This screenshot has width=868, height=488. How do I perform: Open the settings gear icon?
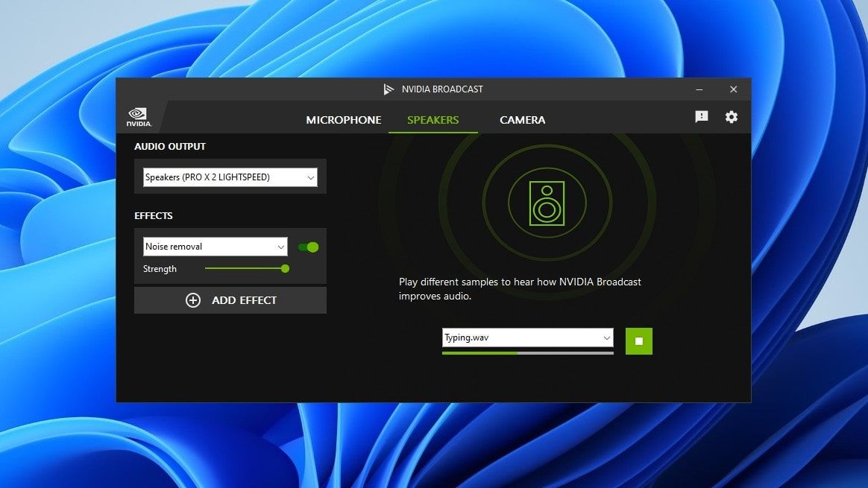(x=732, y=117)
